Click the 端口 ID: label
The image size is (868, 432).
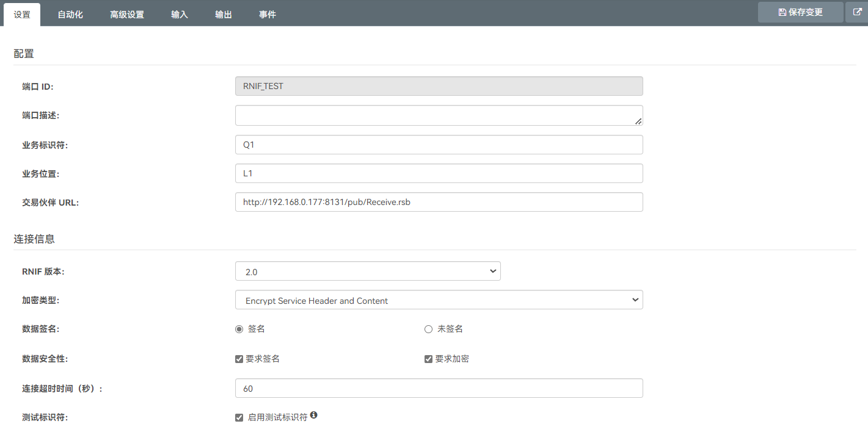click(38, 87)
